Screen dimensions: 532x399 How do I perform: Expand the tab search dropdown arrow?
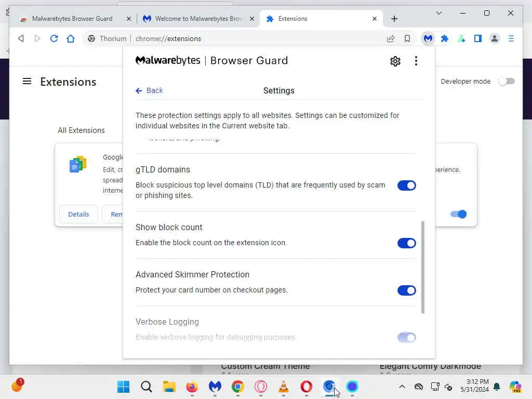coord(438,13)
